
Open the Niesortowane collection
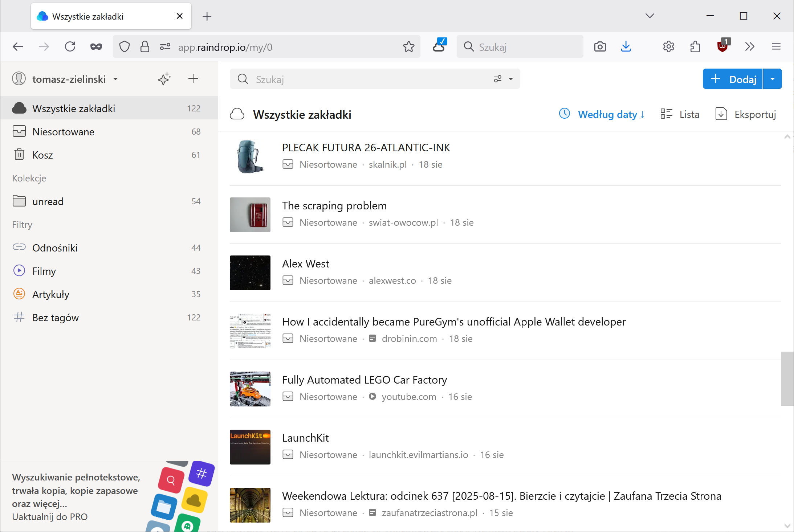click(109, 131)
